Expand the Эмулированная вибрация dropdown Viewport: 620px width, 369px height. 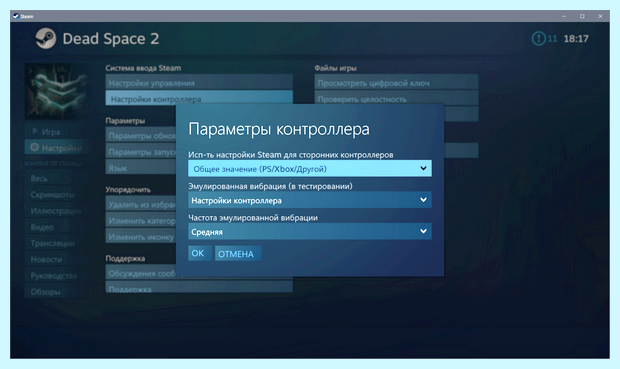[x=310, y=200]
